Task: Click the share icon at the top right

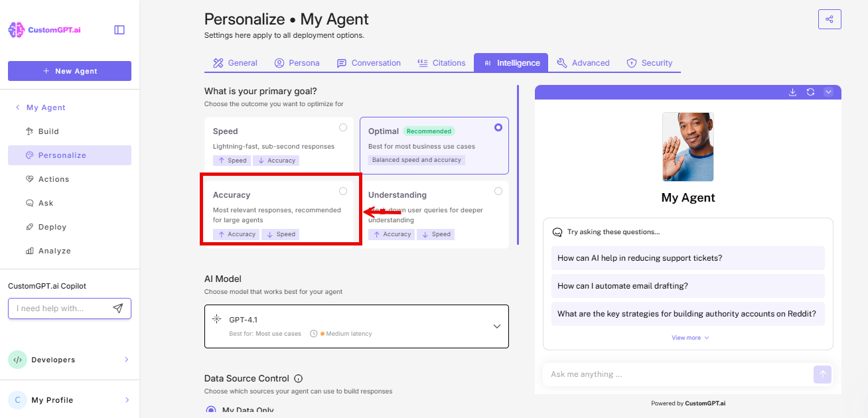Action: [830, 19]
